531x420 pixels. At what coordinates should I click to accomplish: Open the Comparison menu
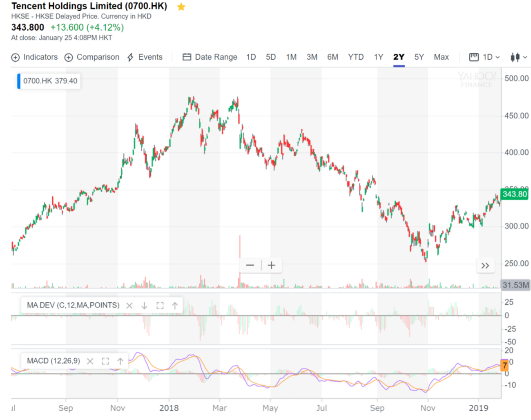92,57
